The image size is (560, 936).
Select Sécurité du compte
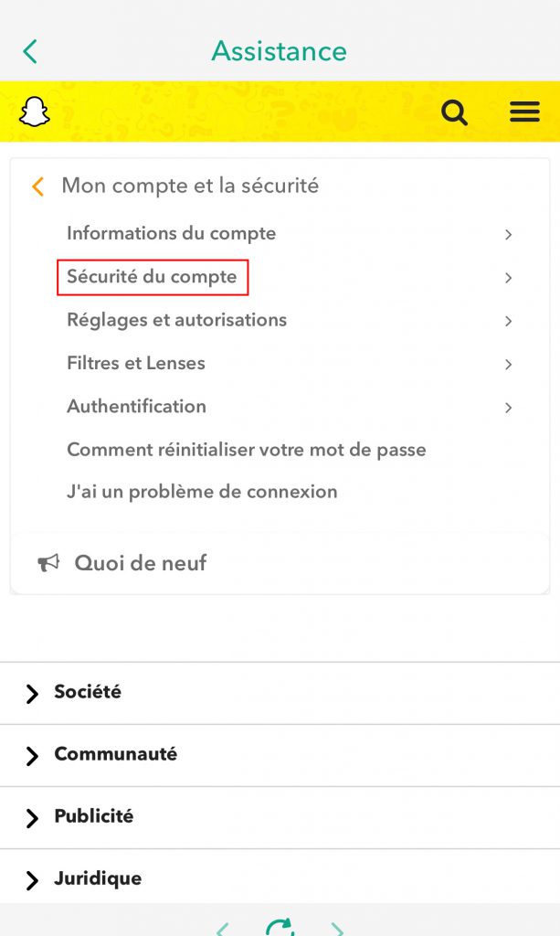(x=152, y=277)
